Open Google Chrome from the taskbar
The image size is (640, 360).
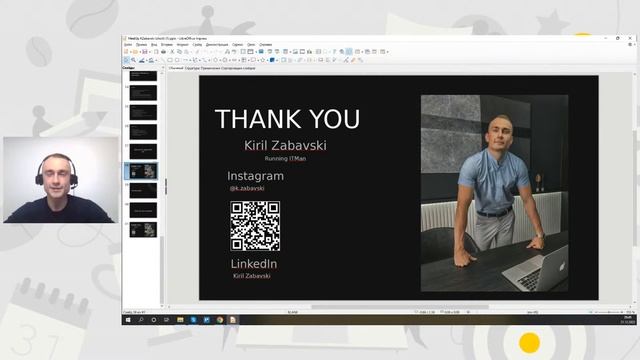point(220,320)
